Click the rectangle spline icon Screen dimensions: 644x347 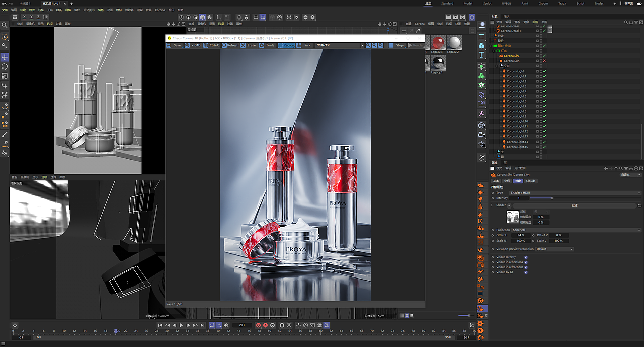point(481,37)
